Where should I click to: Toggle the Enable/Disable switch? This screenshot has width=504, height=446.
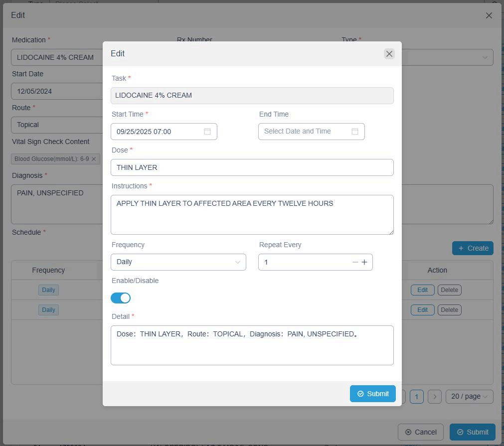(121, 298)
